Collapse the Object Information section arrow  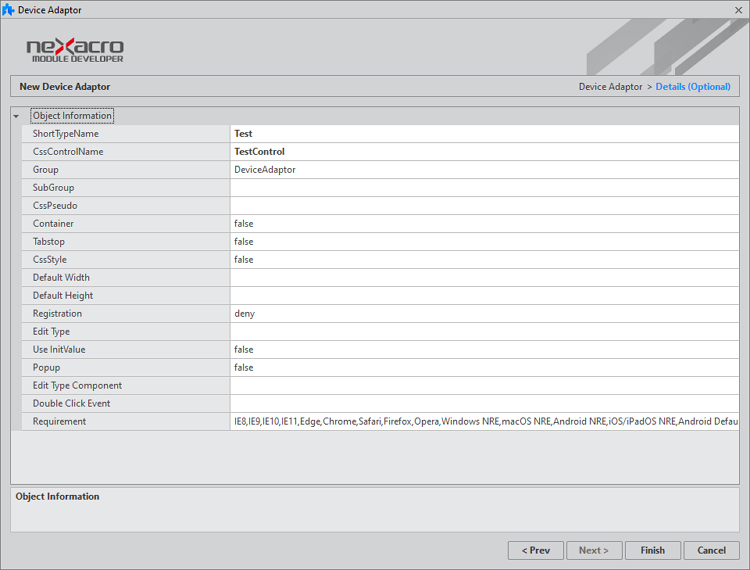[x=16, y=116]
